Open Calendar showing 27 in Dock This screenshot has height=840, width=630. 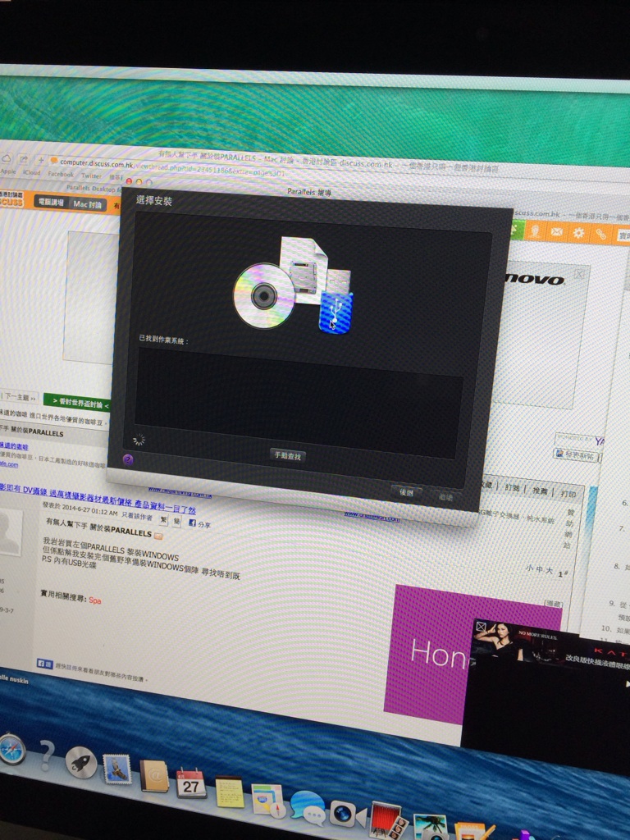[190, 783]
